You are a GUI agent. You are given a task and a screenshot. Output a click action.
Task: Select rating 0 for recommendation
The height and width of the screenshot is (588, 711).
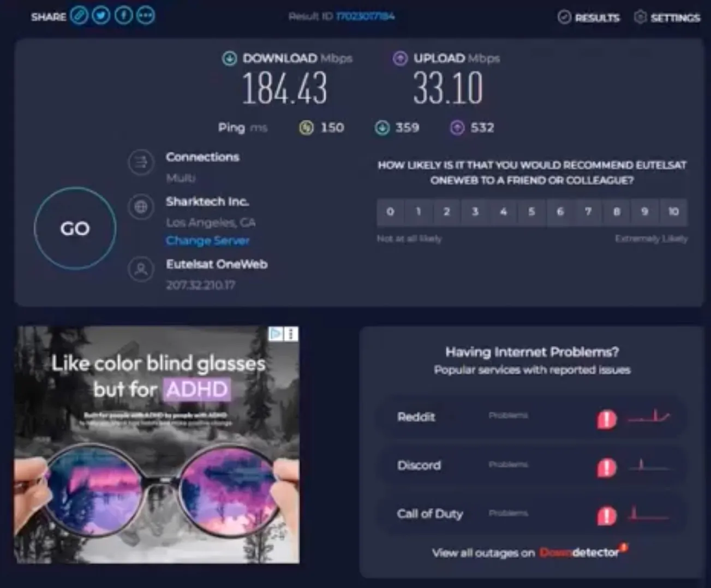(390, 212)
